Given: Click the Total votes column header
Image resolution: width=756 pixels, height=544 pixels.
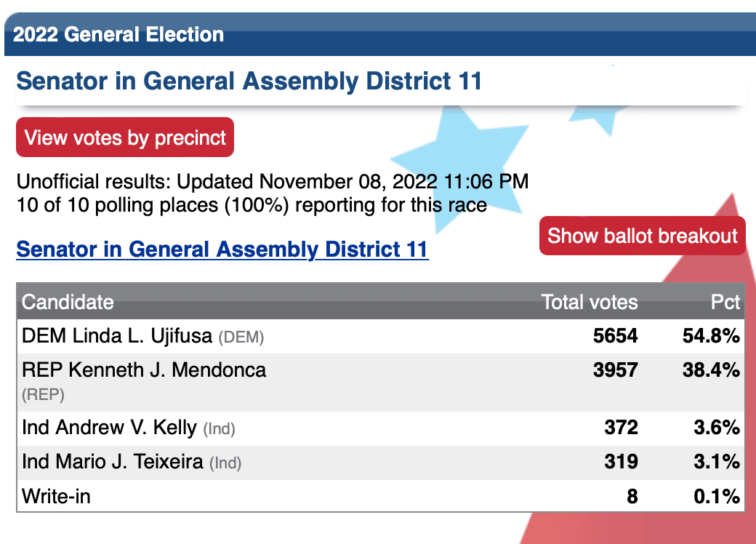Looking at the screenshot, I should click(590, 302).
